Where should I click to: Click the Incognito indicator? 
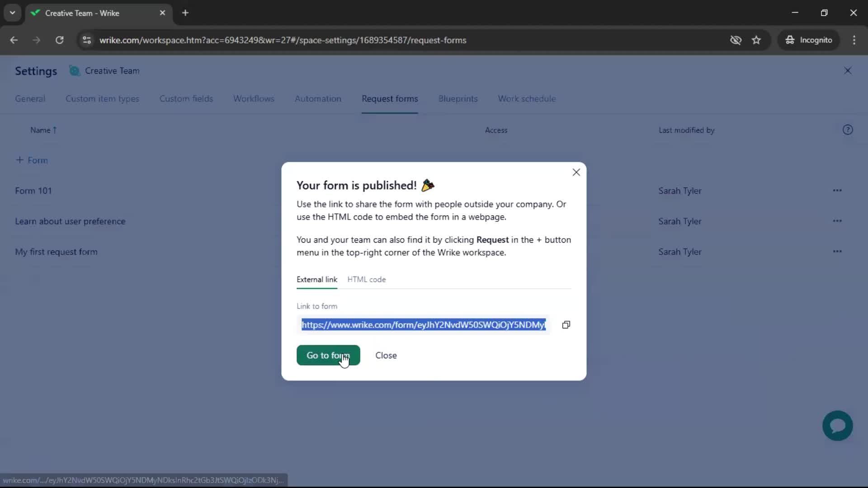coord(808,40)
